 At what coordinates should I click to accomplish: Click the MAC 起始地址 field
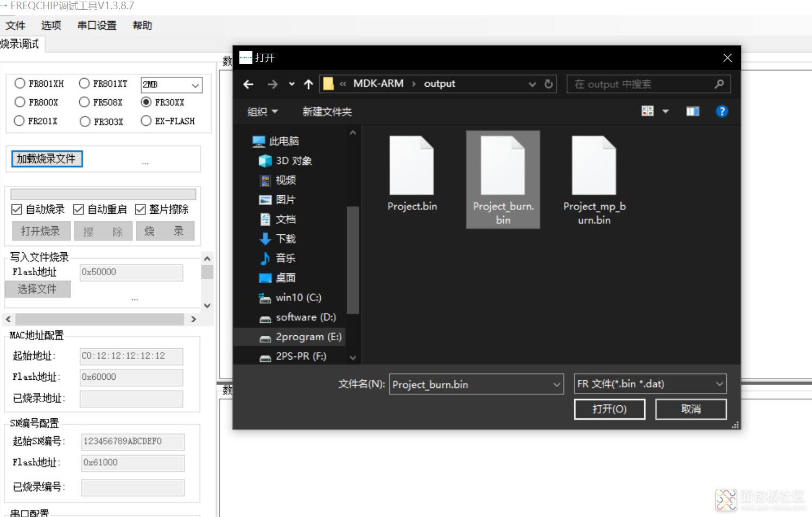(131, 356)
